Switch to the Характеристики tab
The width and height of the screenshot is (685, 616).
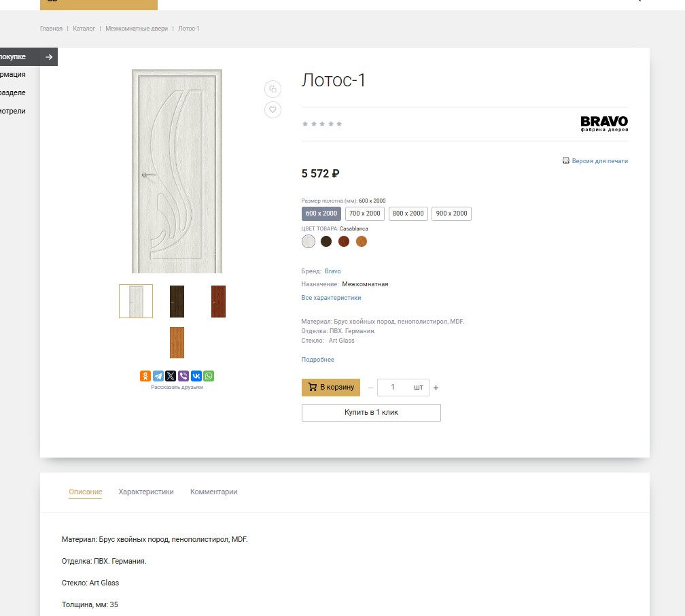click(146, 492)
